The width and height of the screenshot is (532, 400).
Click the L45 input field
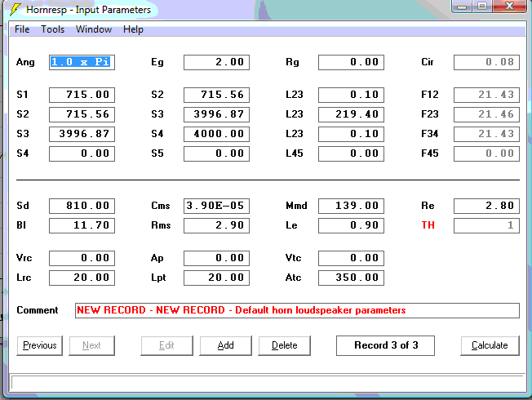351,153
